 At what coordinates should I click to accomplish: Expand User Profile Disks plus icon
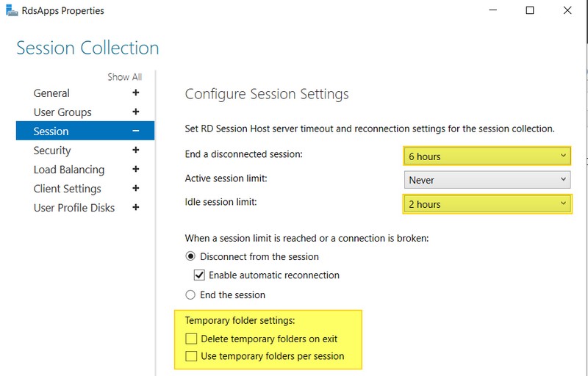135,208
